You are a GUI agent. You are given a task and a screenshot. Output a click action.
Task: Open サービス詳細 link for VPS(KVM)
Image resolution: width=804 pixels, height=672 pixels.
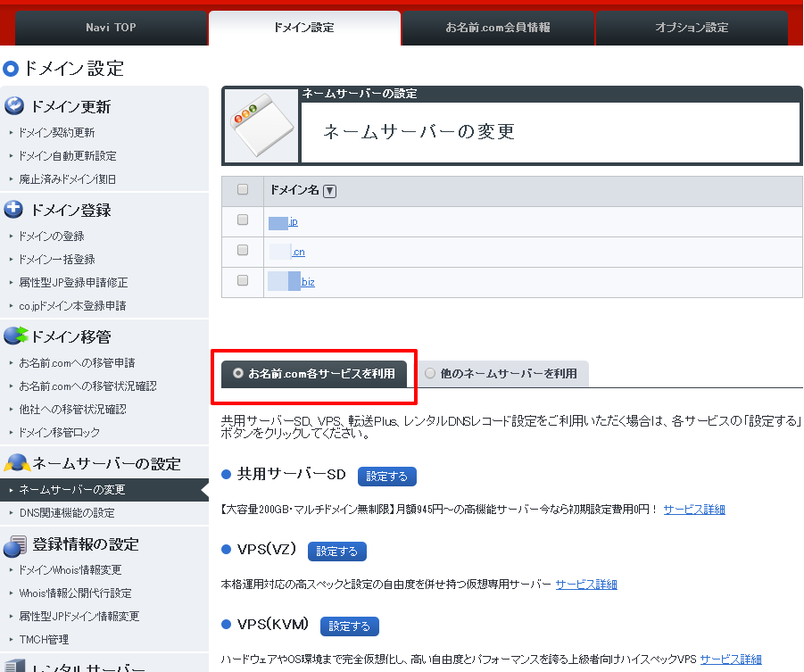pos(731,660)
